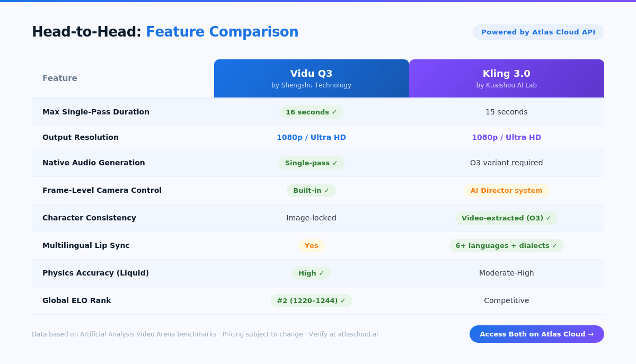Click the Video-extracted (O3) badge
This screenshot has width=636, height=364.
tap(506, 218)
